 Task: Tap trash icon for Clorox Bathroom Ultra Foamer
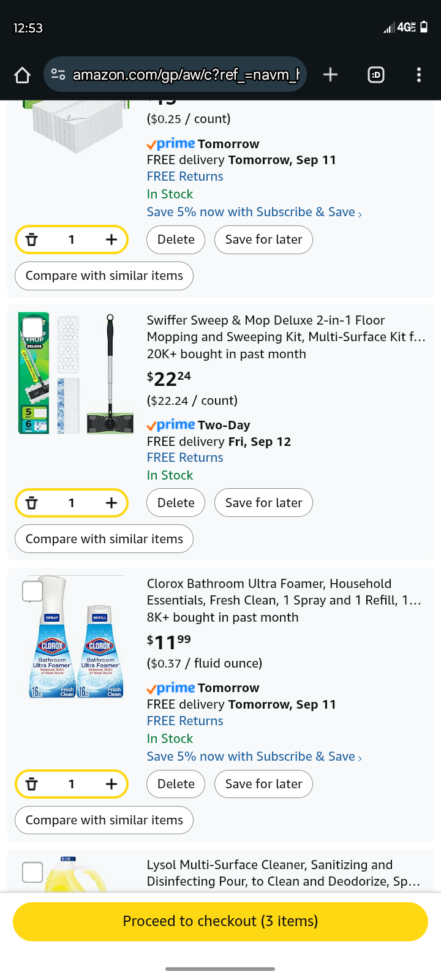32,784
